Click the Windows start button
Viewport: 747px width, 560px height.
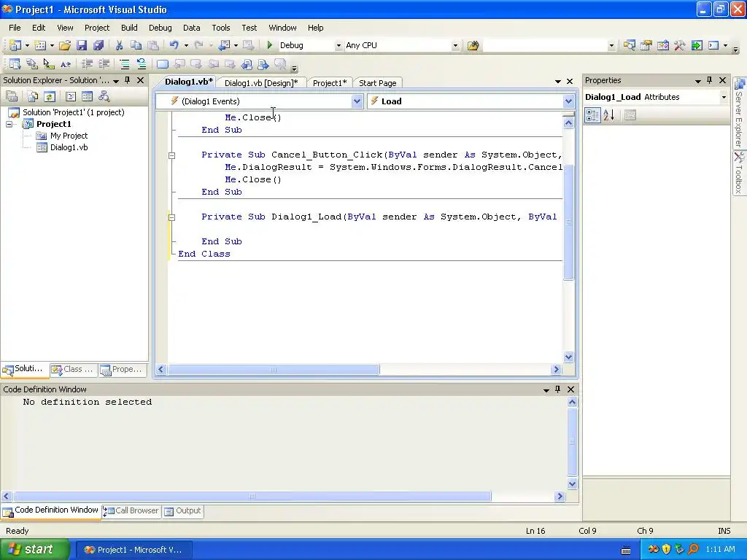point(34,550)
